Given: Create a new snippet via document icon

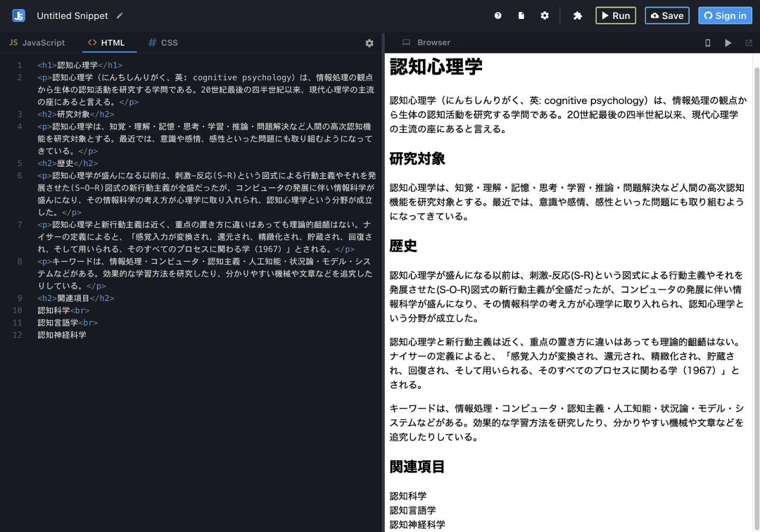Looking at the screenshot, I should click(521, 15).
